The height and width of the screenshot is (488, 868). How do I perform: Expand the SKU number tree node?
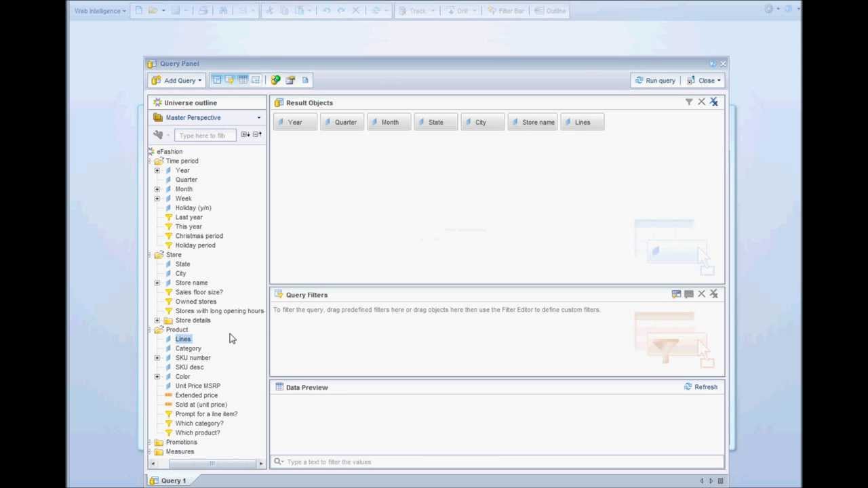coord(157,358)
